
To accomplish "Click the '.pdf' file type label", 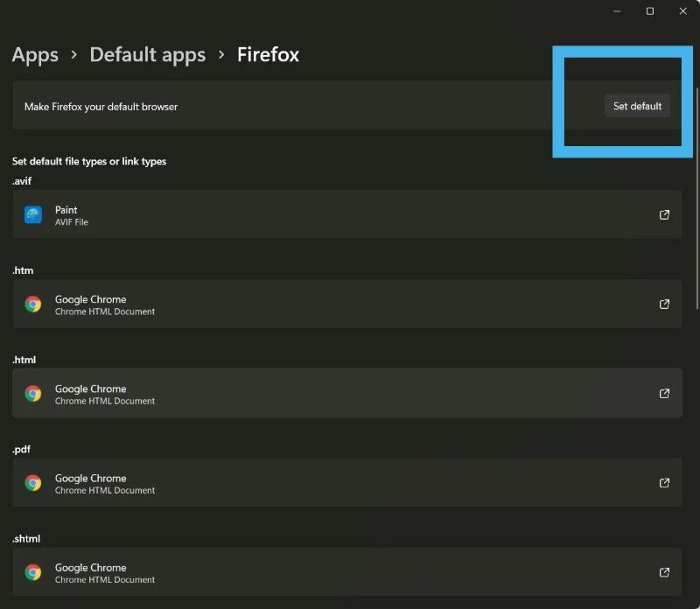I will tap(21, 449).
